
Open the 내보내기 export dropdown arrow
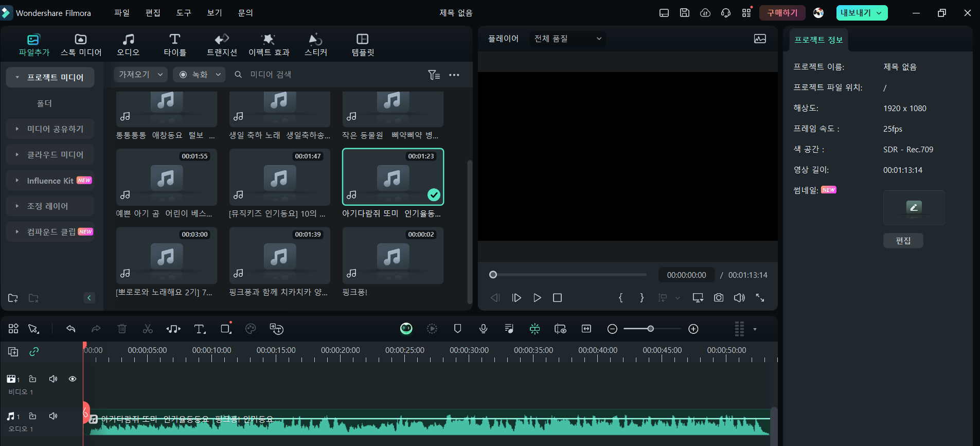click(x=879, y=13)
